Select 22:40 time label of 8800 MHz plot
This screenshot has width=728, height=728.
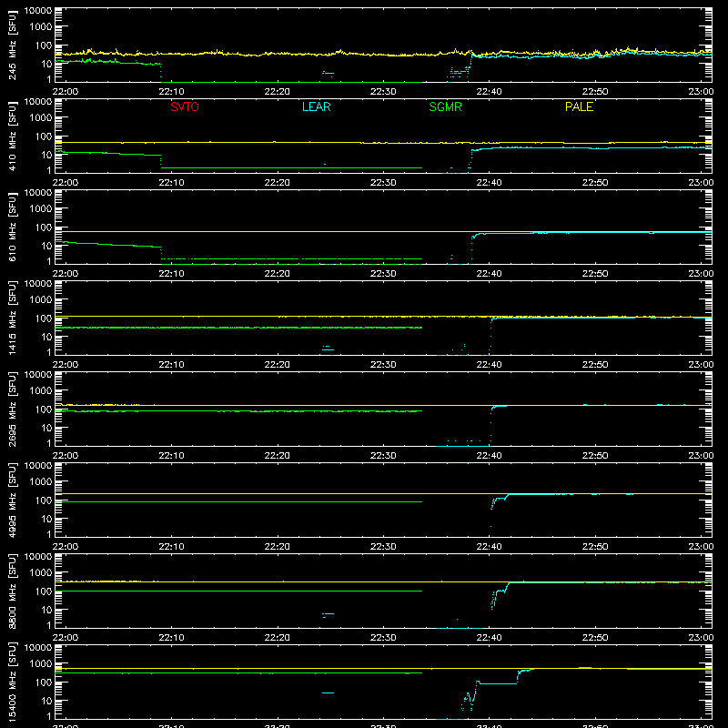(489, 638)
